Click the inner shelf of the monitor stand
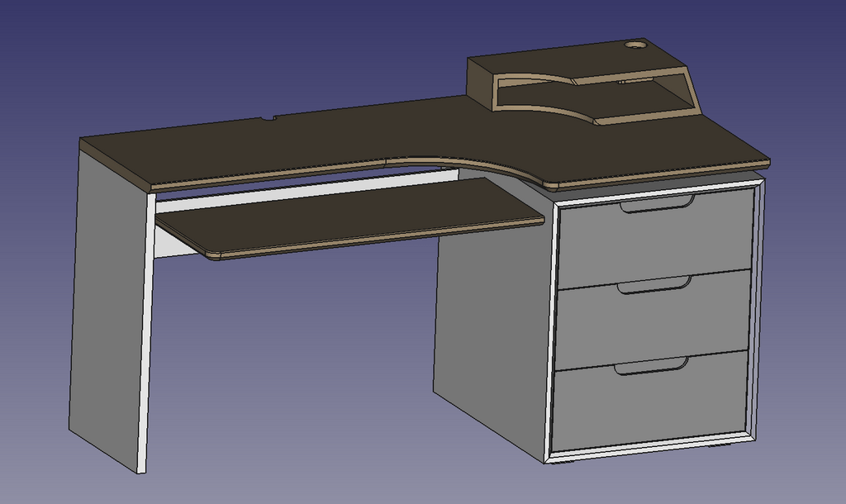The height and width of the screenshot is (504, 846). point(644,105)
